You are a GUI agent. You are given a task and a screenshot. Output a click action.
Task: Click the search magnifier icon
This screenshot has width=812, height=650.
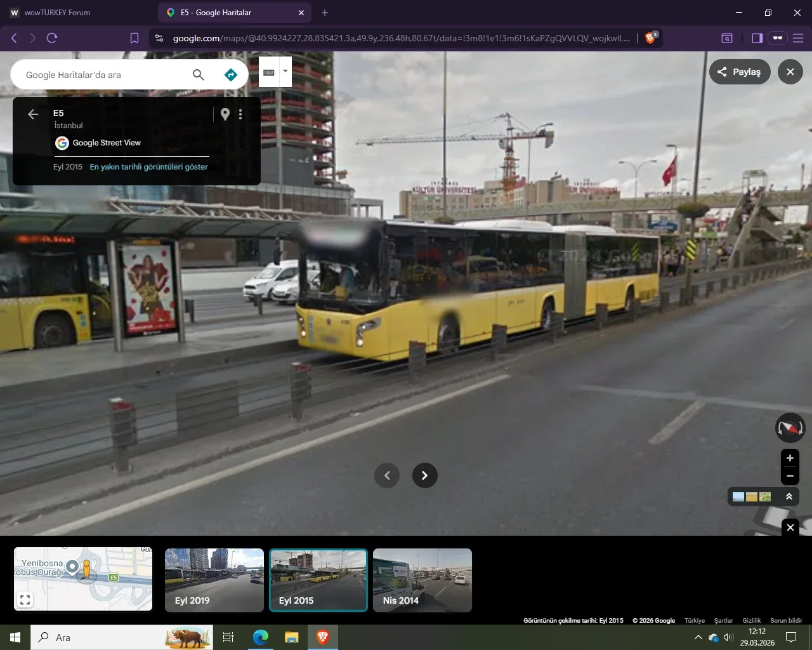pos(198,74)
